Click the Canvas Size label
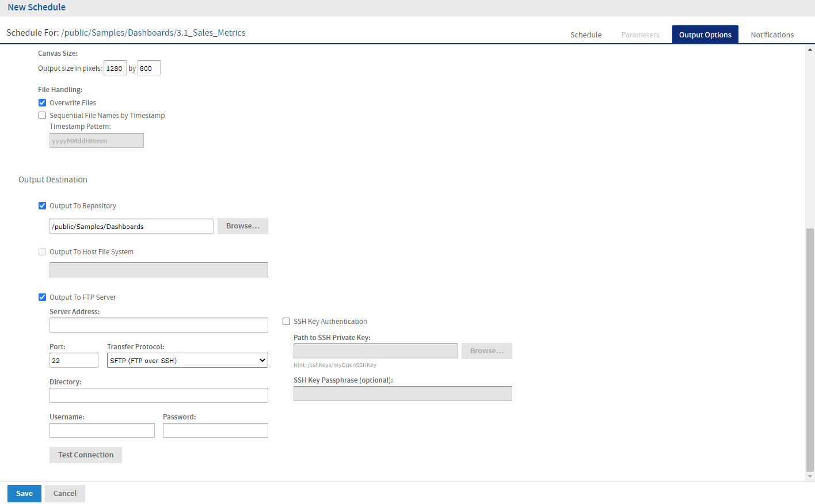815x504 pixels. tap(58, 54)
